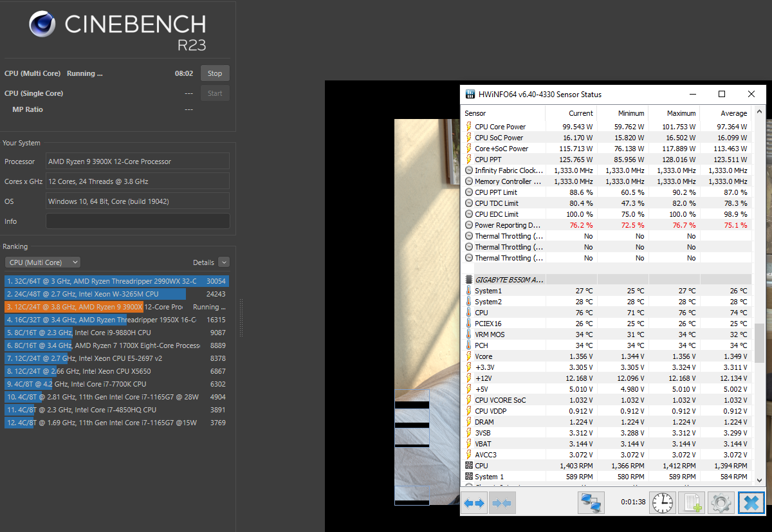Click the collapse columns inward-arrows icon in HWiNFO
The height and width of the screenshot is (532, 772).
coord(502,502)
